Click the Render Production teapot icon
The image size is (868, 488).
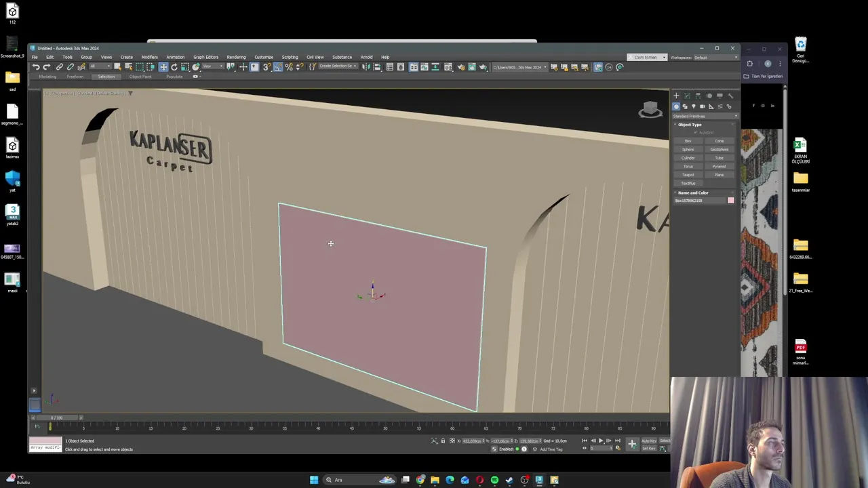(x=483, y=66)
